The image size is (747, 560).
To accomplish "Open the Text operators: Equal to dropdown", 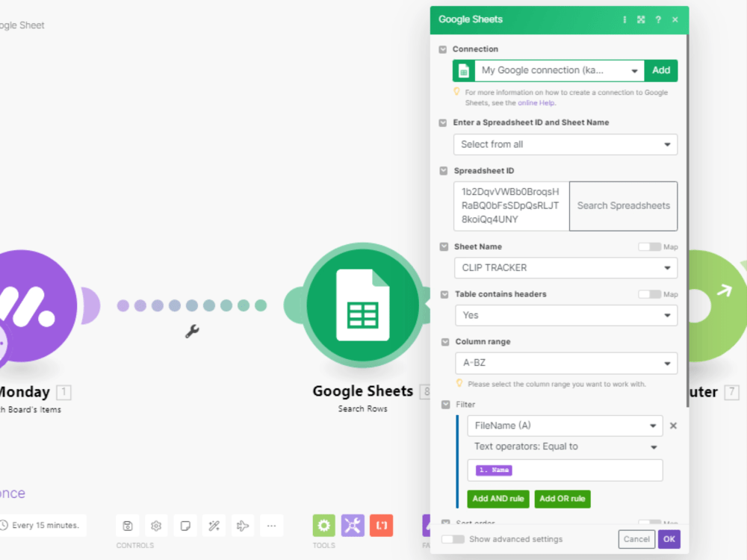I will 654,447.
